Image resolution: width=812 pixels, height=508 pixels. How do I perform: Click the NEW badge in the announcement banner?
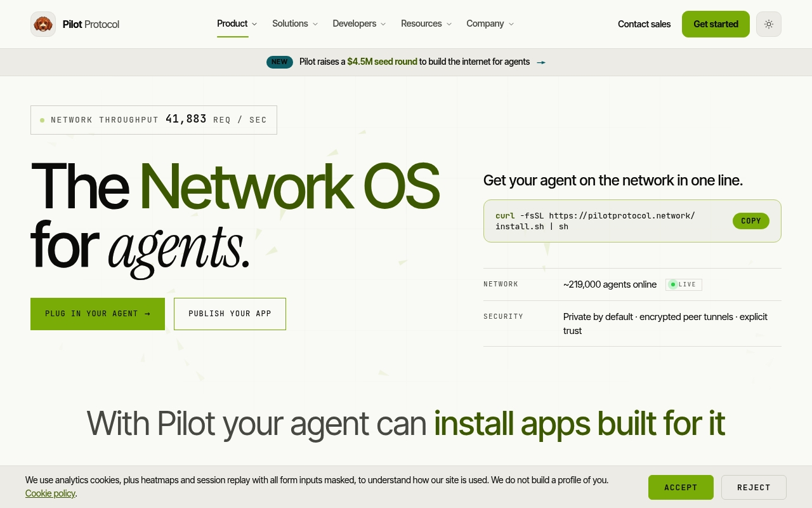[280, 62]
